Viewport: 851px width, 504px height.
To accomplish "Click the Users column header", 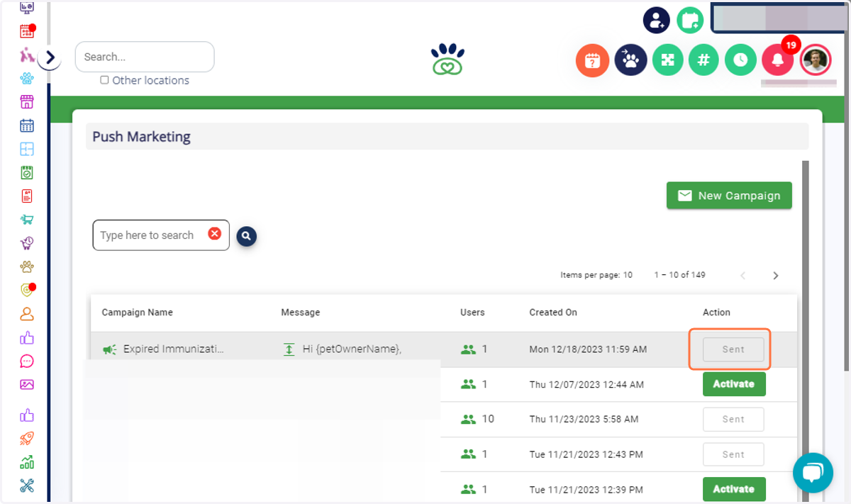I will click(473, 312).
